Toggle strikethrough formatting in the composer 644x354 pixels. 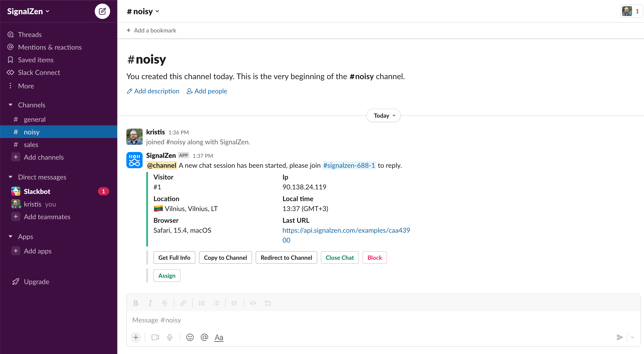(x=164, y=303)
